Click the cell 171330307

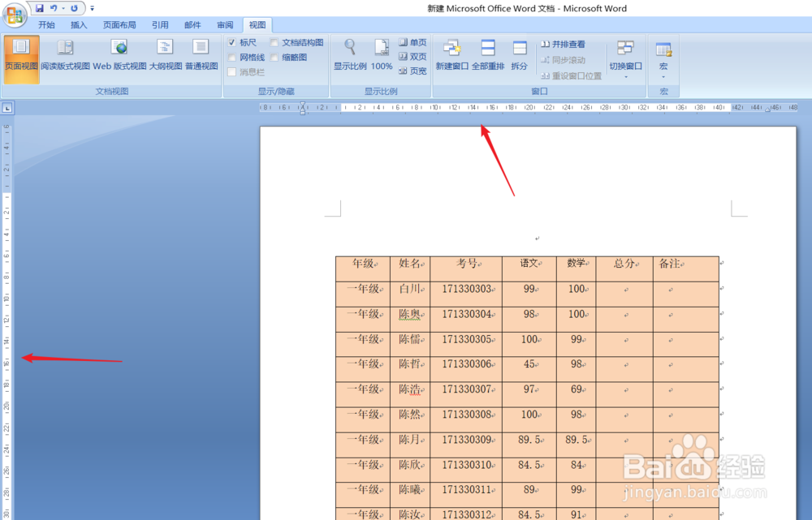pyautogui.click(x=466, y=394)
